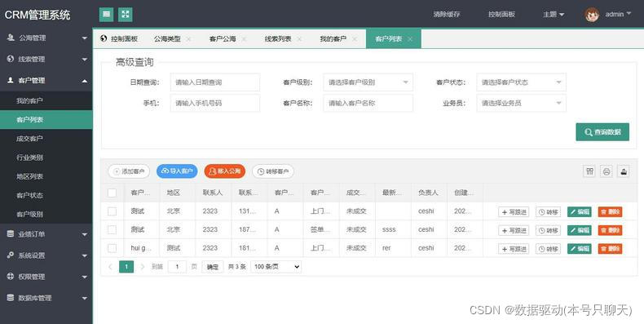Print the table with the printer icon
This screenshot has height=324, width=644.
[x=607, y=171]
